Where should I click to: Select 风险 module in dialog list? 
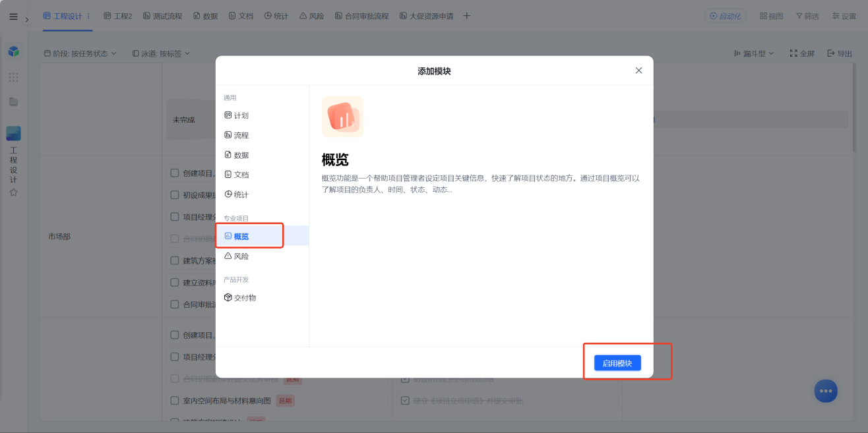click(263, 256)
